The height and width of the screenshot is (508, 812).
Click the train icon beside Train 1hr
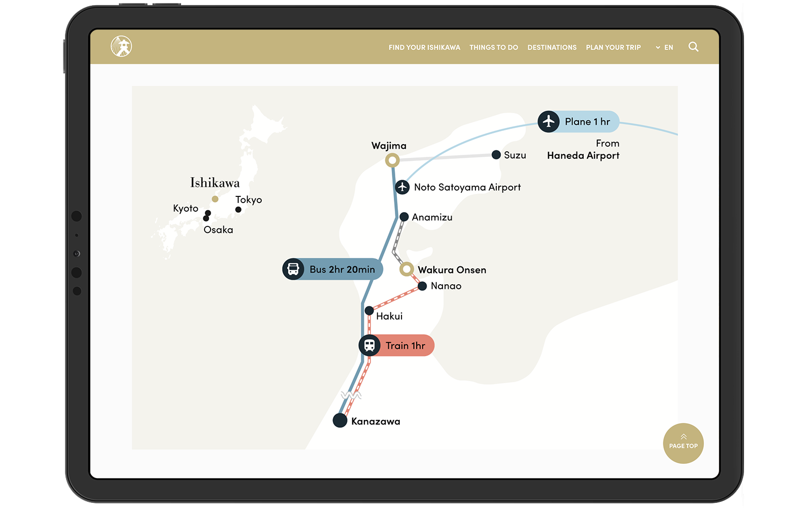[369, 346]
